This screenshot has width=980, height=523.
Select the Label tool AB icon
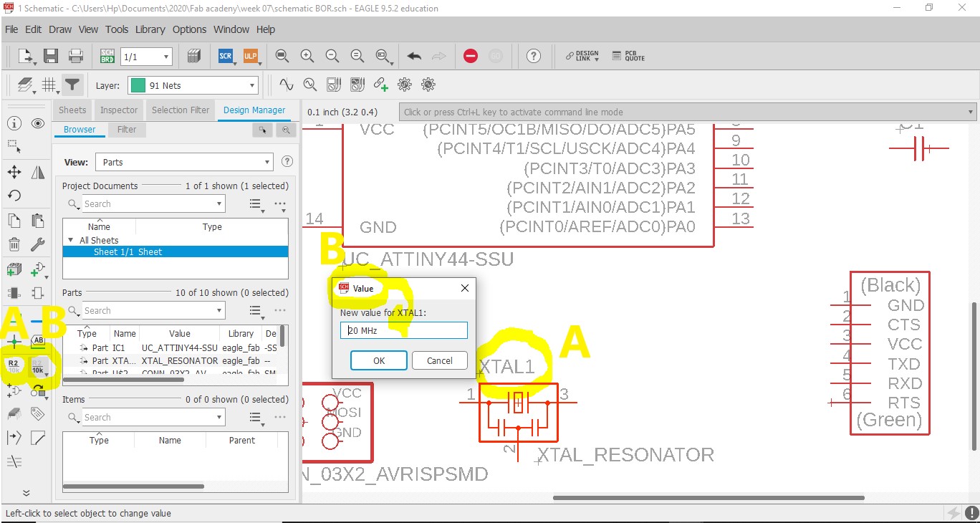click(x=38, y=341)
